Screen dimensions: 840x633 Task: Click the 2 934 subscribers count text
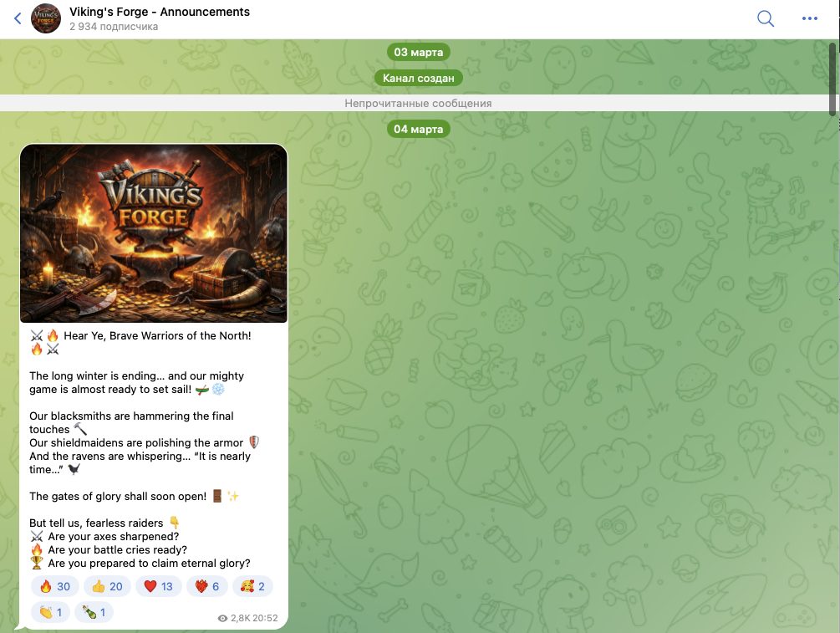(114, 27)
